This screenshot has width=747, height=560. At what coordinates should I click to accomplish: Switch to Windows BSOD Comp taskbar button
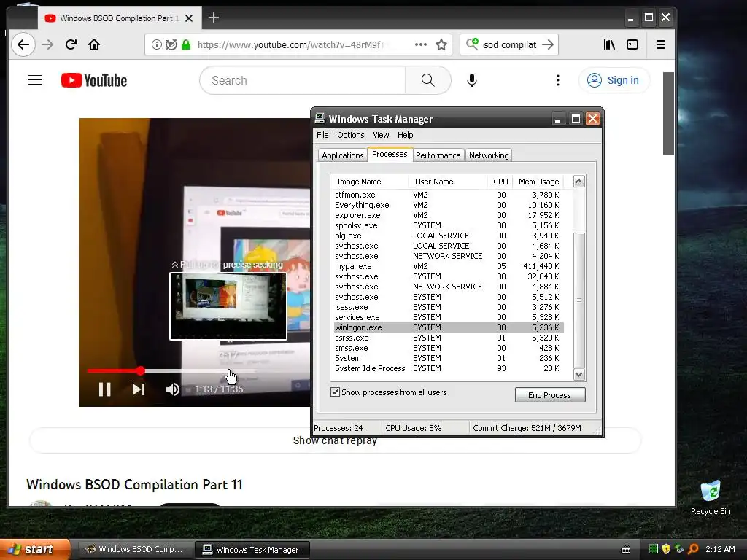pos(134,550)
